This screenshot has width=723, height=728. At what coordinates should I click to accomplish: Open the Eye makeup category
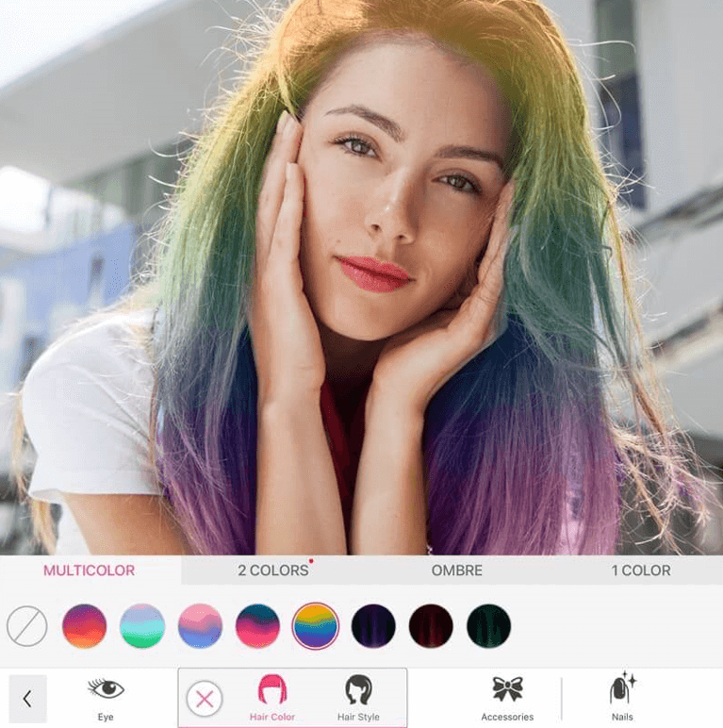click(x=106, y=698)
